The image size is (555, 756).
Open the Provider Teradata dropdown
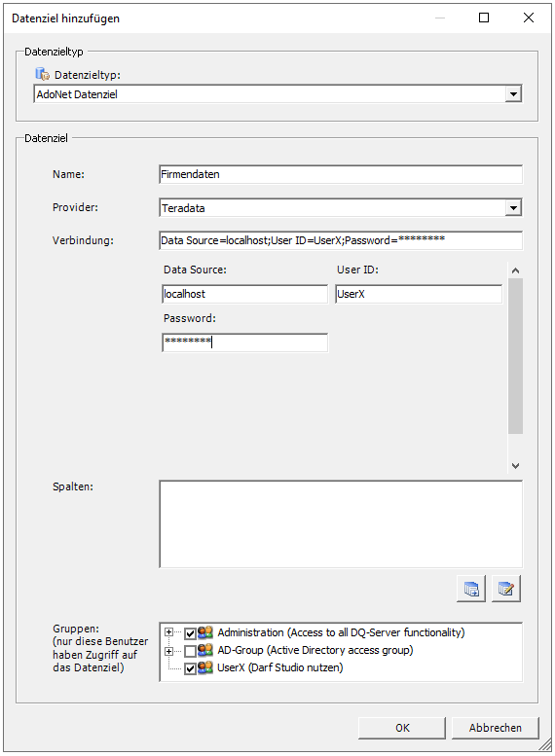coord(513,208)
